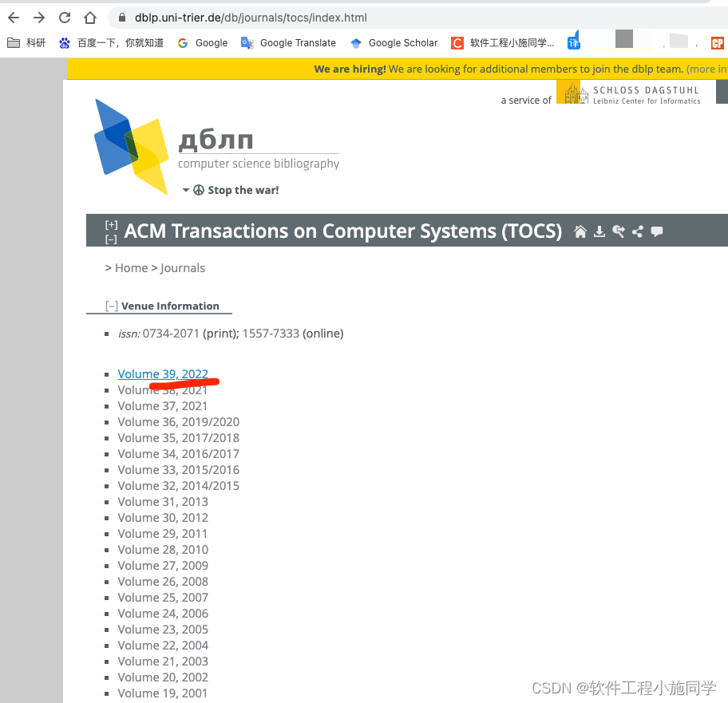This screenshot has width=728, height=703.
Task: Open the 科研 bookmarks folder
Action: click(x=26, y=43)
